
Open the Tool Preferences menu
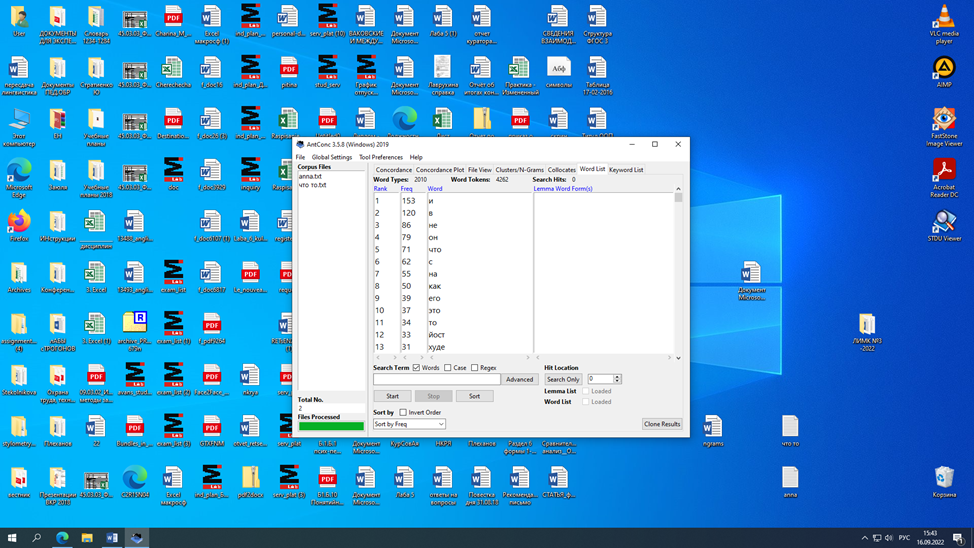(x=380, y=157)
